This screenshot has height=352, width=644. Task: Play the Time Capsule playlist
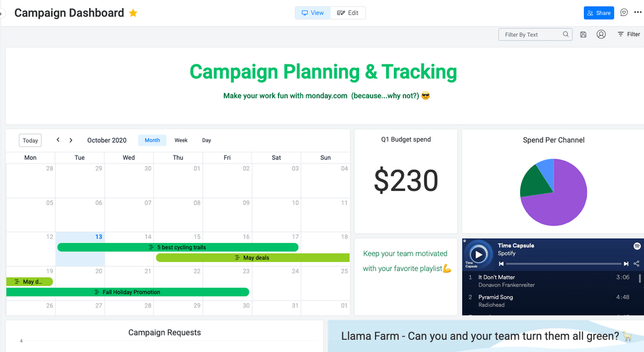click(x=479, y=254)
